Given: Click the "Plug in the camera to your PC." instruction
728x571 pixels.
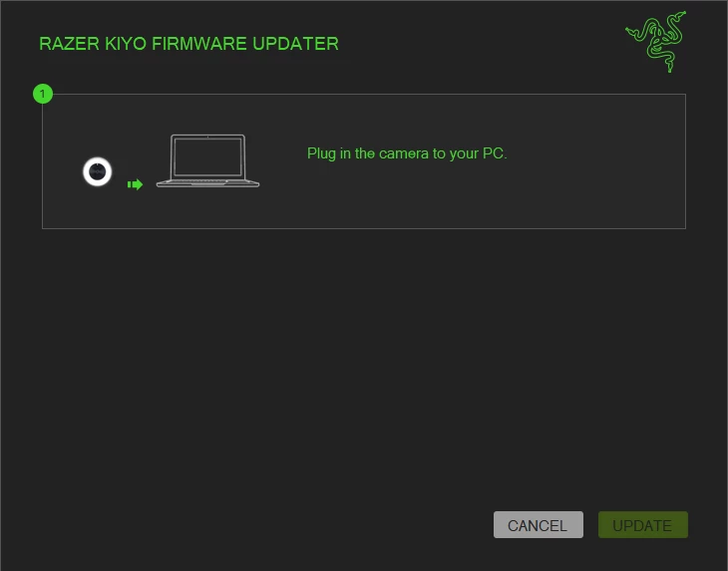Looking at the screenshot, I should click(x=407, y=153).
